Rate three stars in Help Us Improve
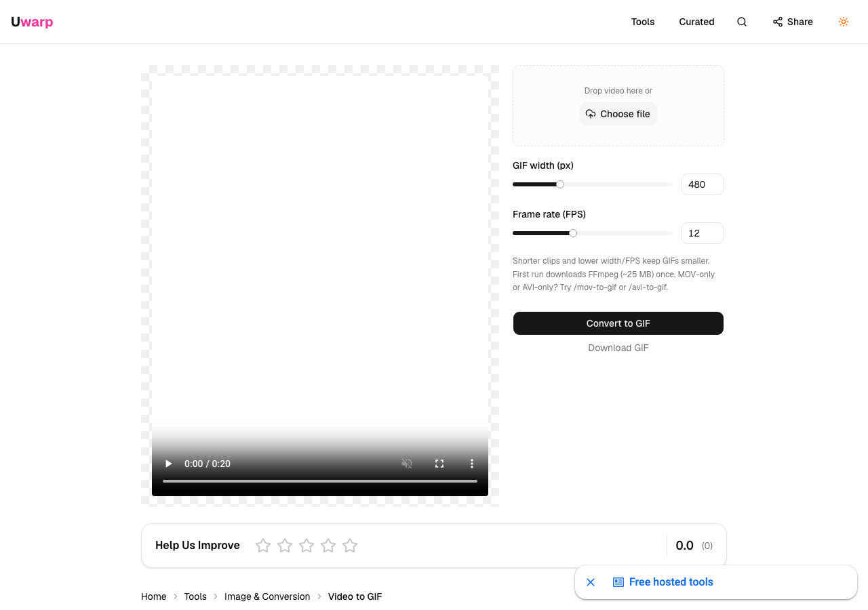The width and height of the screenshot is (868, 610). (x=307, y=546)
